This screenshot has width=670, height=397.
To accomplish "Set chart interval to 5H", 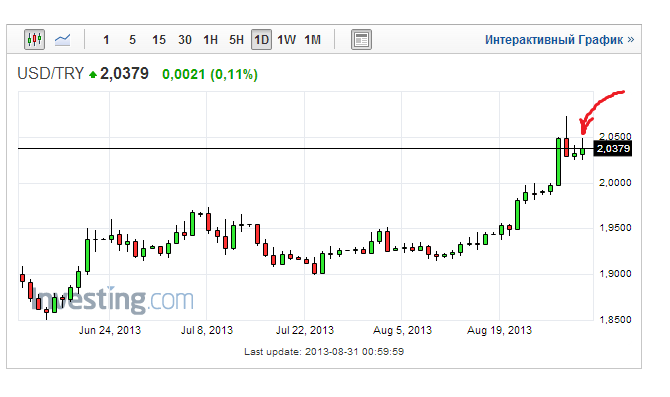I will (x=236, y=40).
